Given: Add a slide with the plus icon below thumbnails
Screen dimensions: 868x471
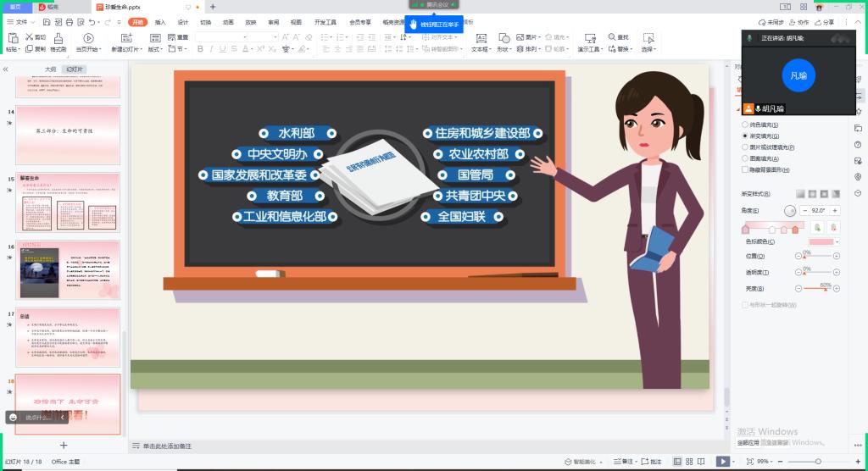Looking at the screenshot, I should pyautogui.click(x=64, y=445).
